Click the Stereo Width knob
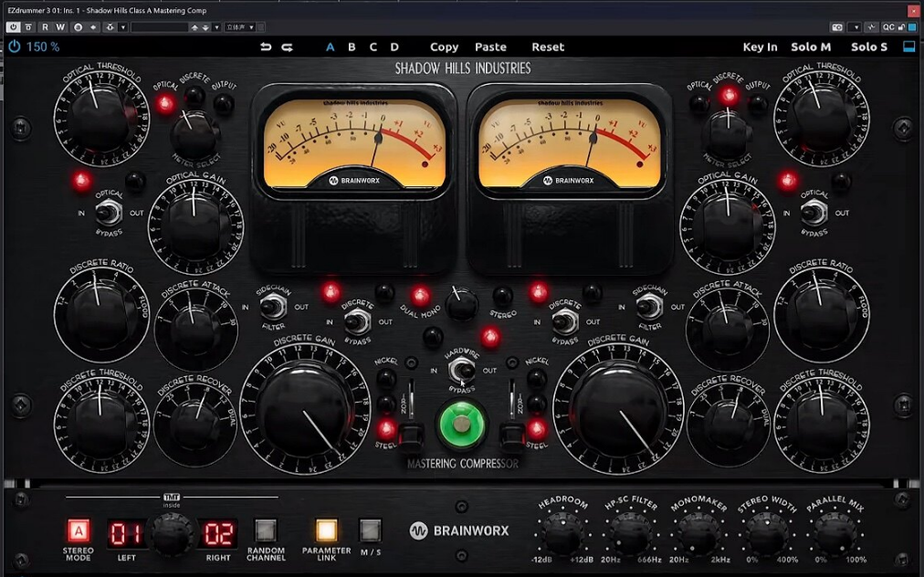The image size is (924, 577). point(767,533)
